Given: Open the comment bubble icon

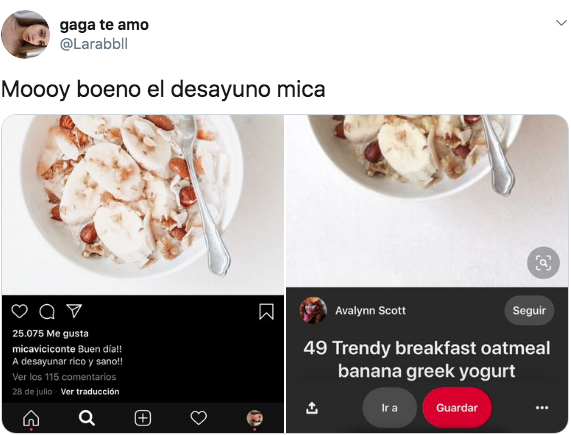Looking at the screenshot, I should 47,312.
